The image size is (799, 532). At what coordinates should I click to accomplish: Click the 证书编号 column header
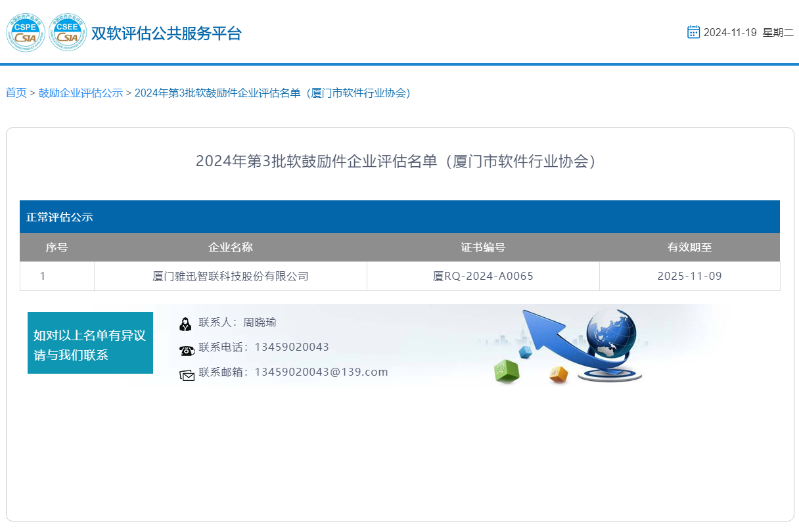pyautogui.click(x=483, y=248)
